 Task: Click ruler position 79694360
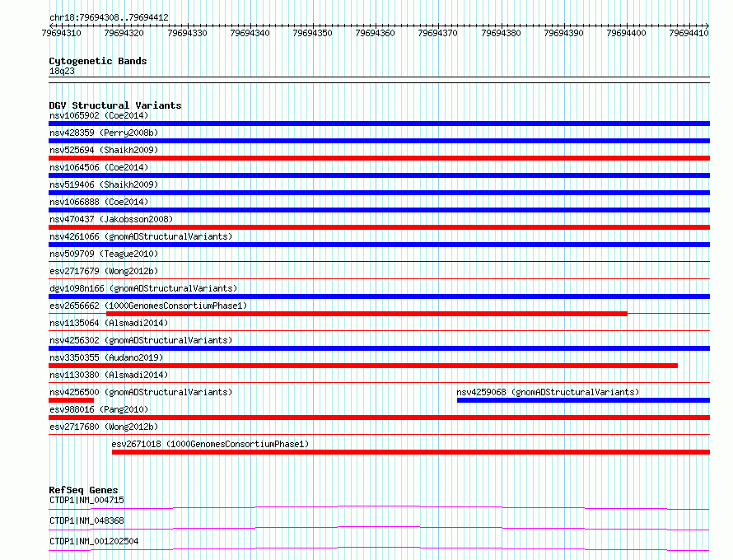pos(375,33)
